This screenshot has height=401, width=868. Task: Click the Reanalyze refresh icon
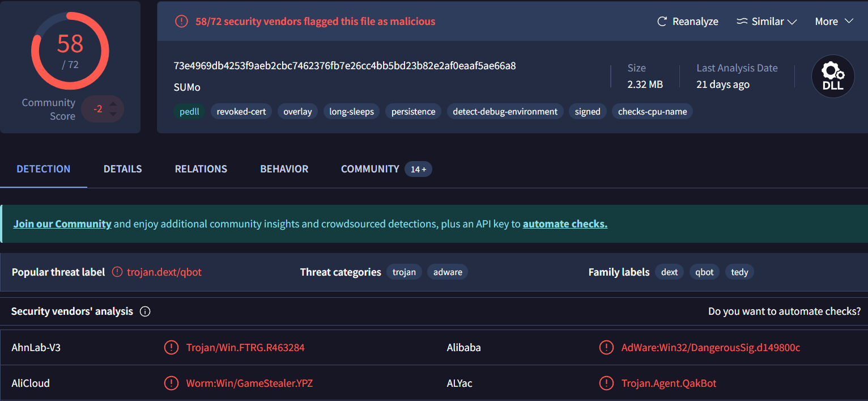pos(662,22)
